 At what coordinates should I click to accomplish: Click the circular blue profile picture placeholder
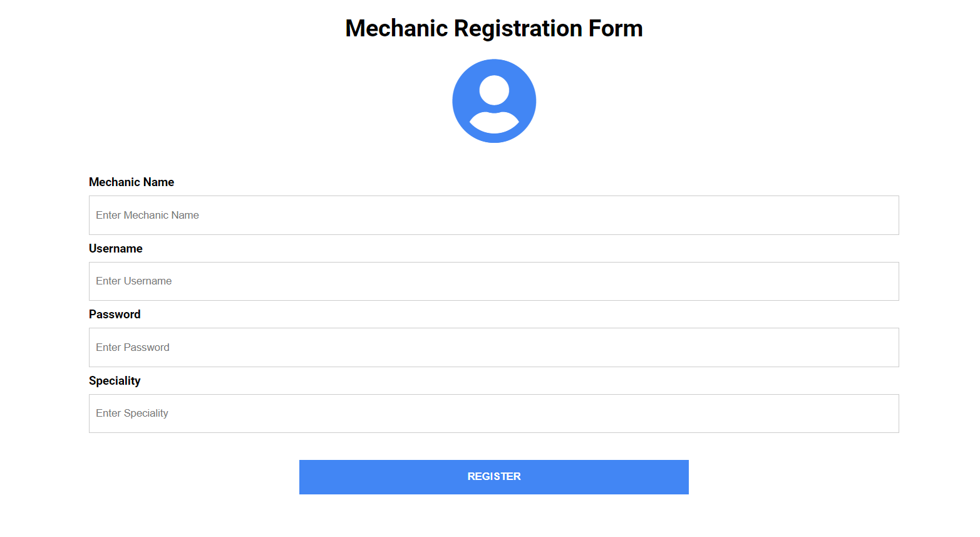494,100
